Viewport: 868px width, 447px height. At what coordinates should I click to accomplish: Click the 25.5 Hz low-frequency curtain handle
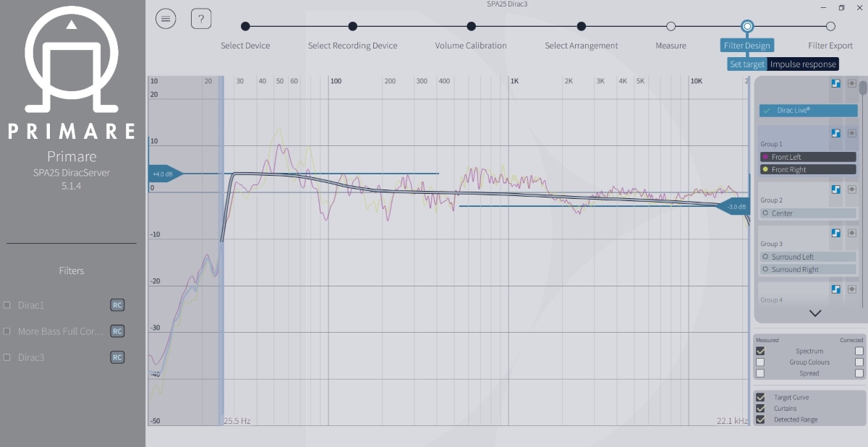[221, 250]
